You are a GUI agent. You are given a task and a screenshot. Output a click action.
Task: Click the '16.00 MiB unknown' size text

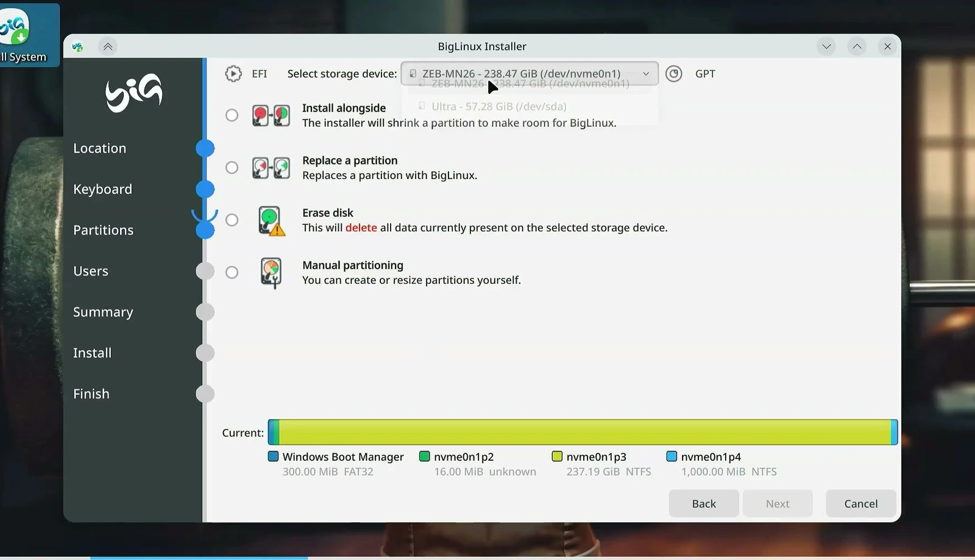[x=485, y=472]
